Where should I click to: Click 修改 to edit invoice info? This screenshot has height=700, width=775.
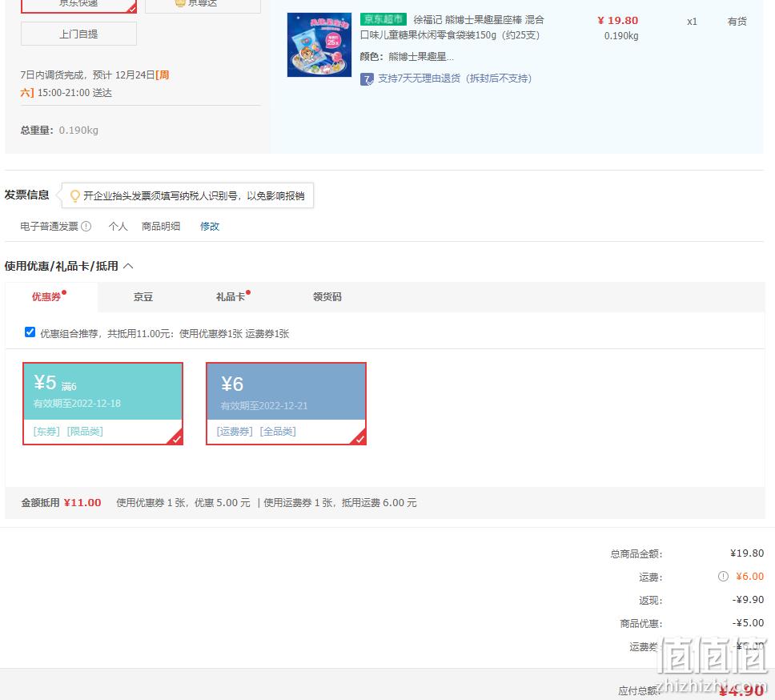[x=210, y=227]
